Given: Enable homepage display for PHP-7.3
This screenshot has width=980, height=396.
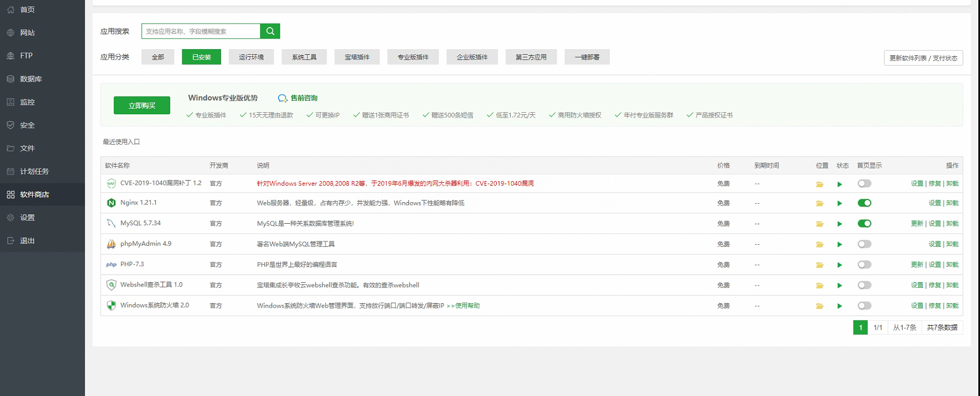Looking at the screenshot, I should [x=864, y=265].
